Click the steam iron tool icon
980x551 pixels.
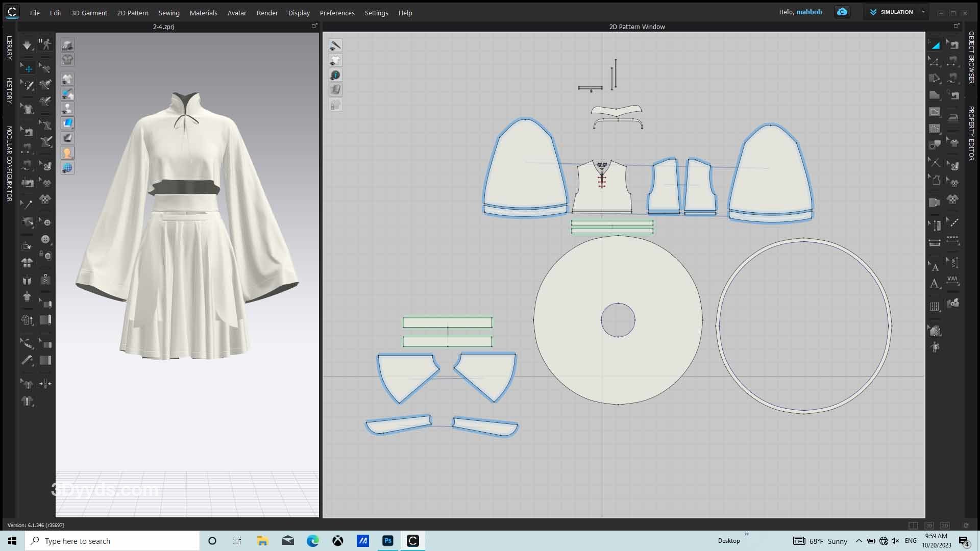point(953,117)
